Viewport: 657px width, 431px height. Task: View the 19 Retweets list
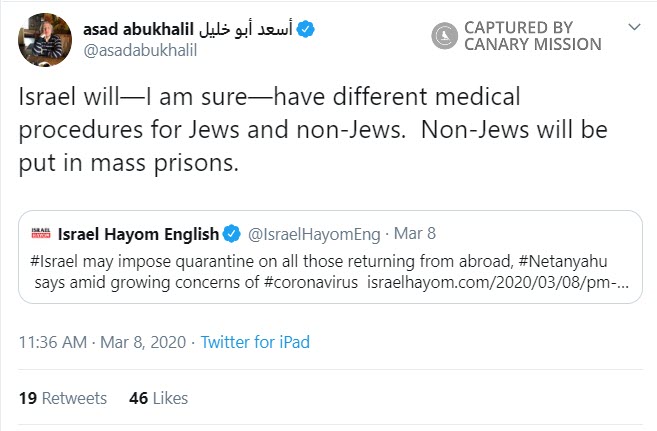point(62,398)
